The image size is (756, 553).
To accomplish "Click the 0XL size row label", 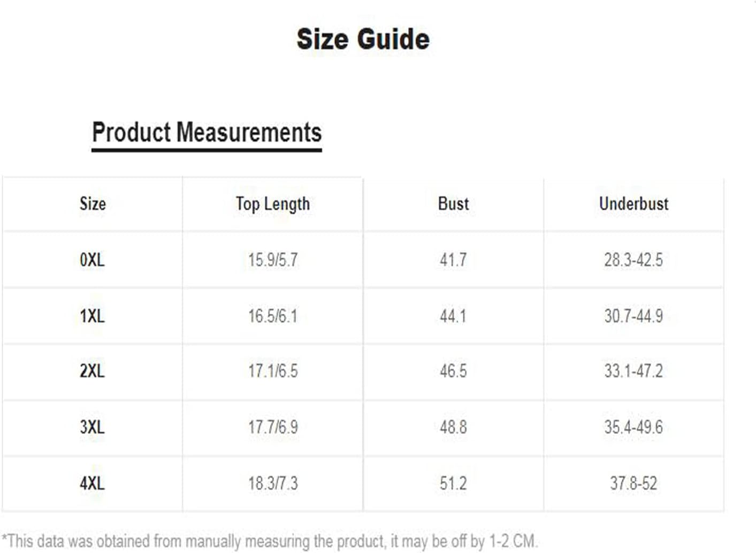I will point(92,260).
